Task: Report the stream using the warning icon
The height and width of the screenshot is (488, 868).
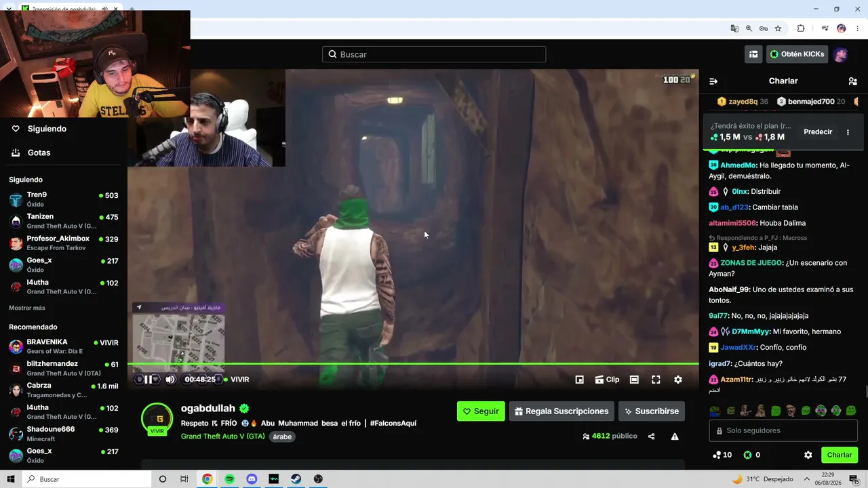Action: point(675,436)
